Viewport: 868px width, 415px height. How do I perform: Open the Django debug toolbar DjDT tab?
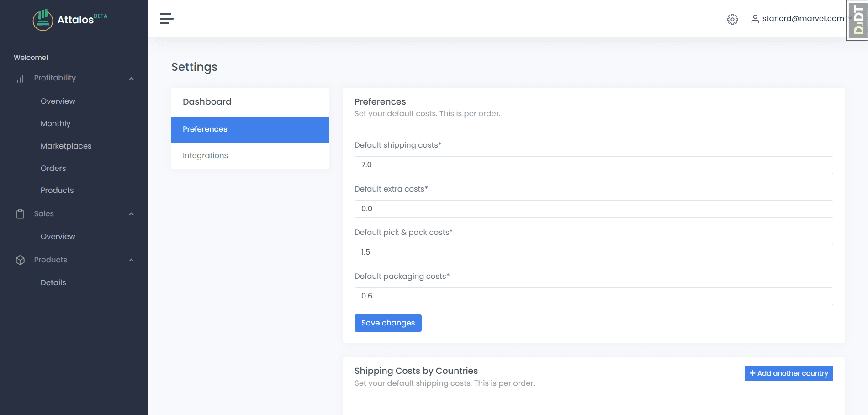pyautogui.click(x=857, y=21)
